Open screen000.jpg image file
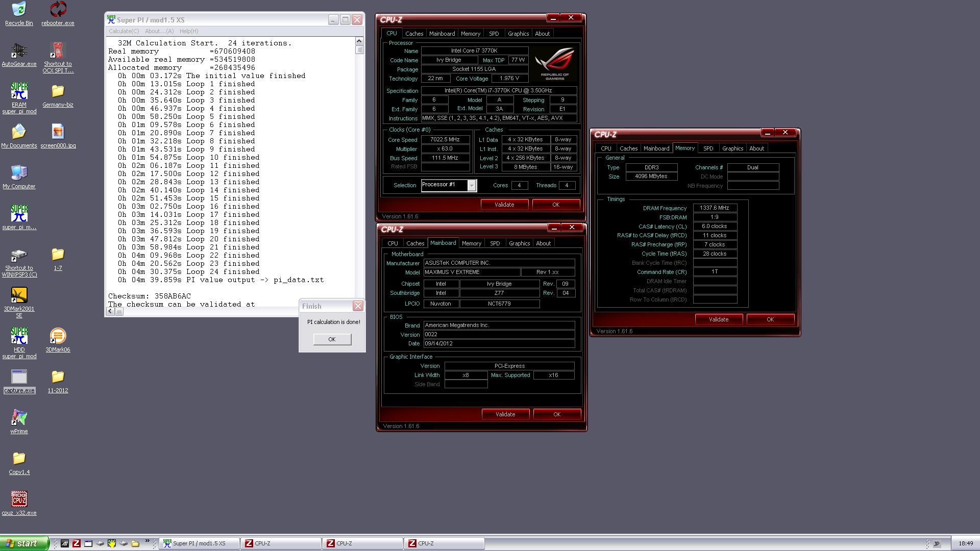 coord(58,136)
